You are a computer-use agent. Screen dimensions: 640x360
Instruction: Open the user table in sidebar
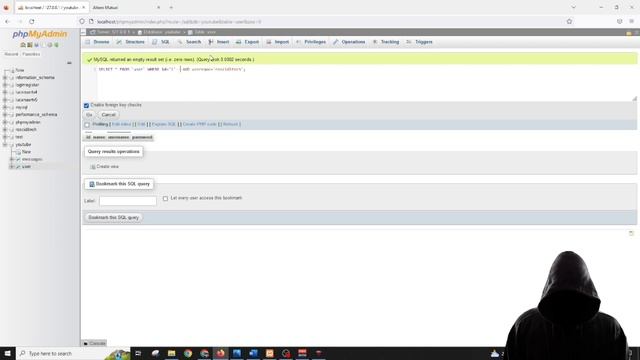[x=26, y=167]
